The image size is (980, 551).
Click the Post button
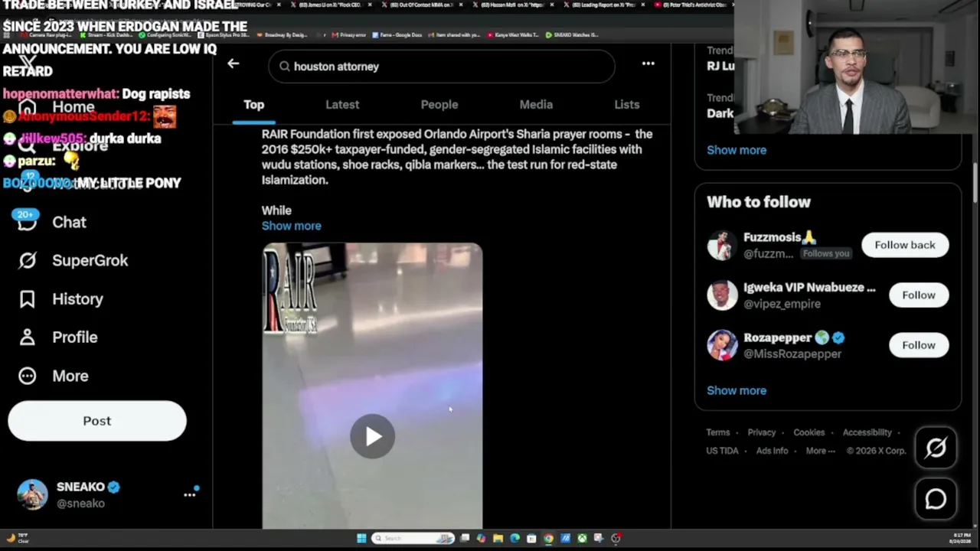[x=97, y=421]
